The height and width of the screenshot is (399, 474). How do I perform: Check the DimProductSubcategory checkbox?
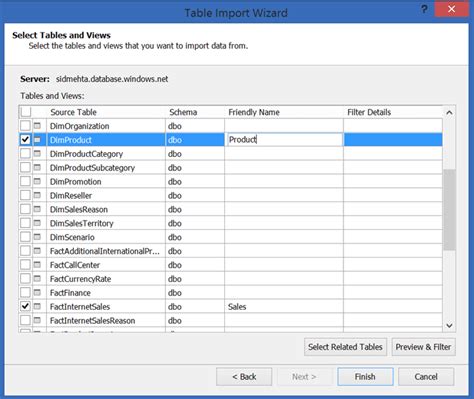25,167
